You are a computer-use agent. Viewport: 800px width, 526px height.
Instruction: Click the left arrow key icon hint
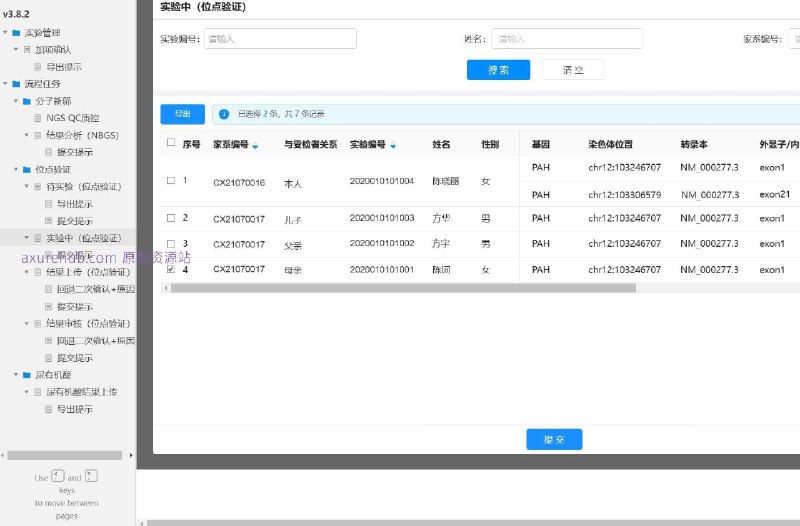58,476
